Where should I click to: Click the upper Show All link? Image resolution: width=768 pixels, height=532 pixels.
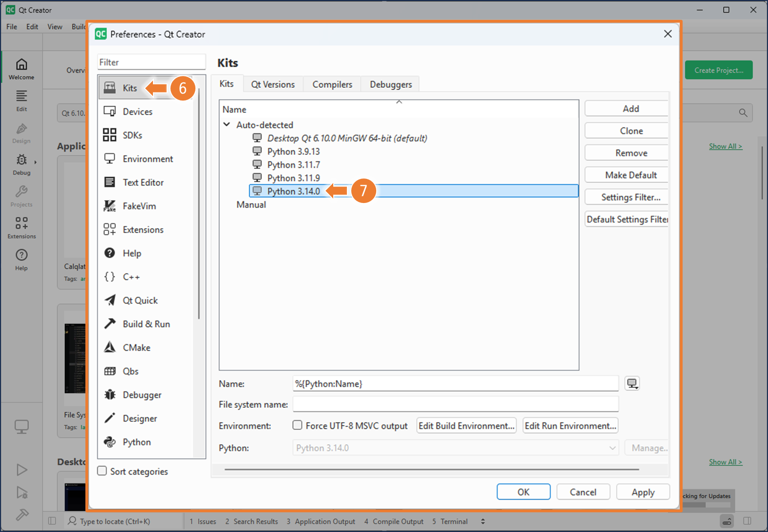tap(726, 146)
